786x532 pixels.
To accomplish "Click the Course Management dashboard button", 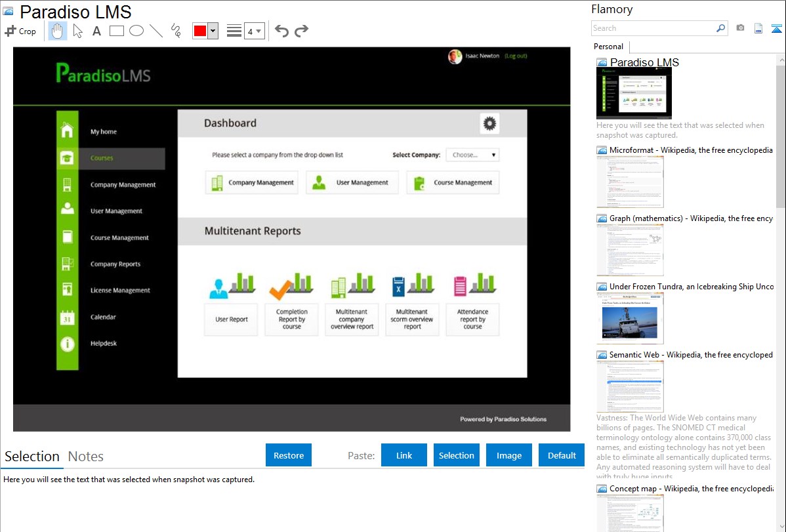I will 453,182.
